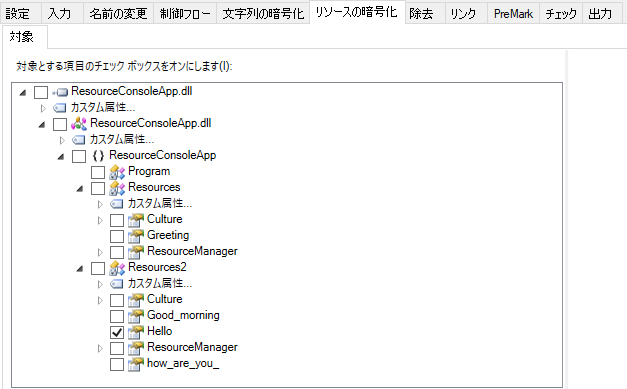Check the Resources2 class checkbox

pos(98,268)
